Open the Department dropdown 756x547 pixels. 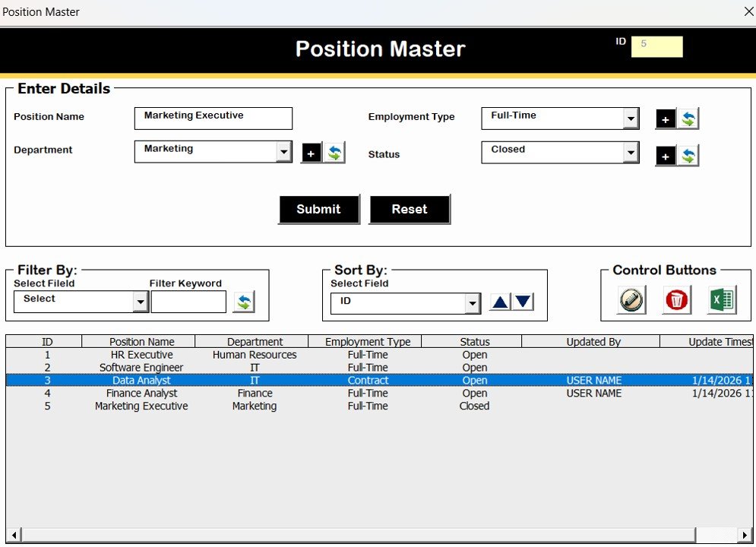coord(286,151)
